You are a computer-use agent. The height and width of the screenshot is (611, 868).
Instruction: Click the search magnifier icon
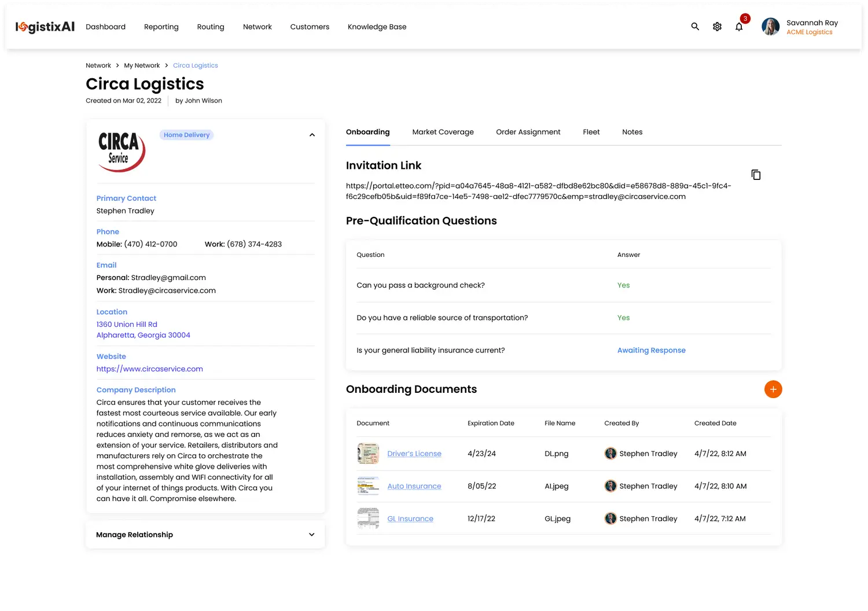695,27
